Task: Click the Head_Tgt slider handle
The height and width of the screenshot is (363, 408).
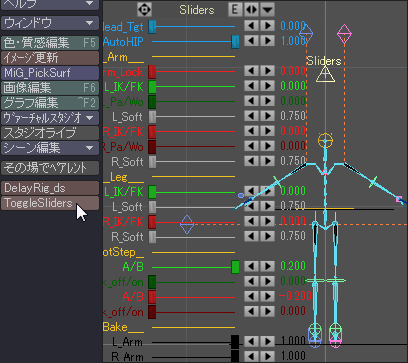Action: click(x=152, y=27)
